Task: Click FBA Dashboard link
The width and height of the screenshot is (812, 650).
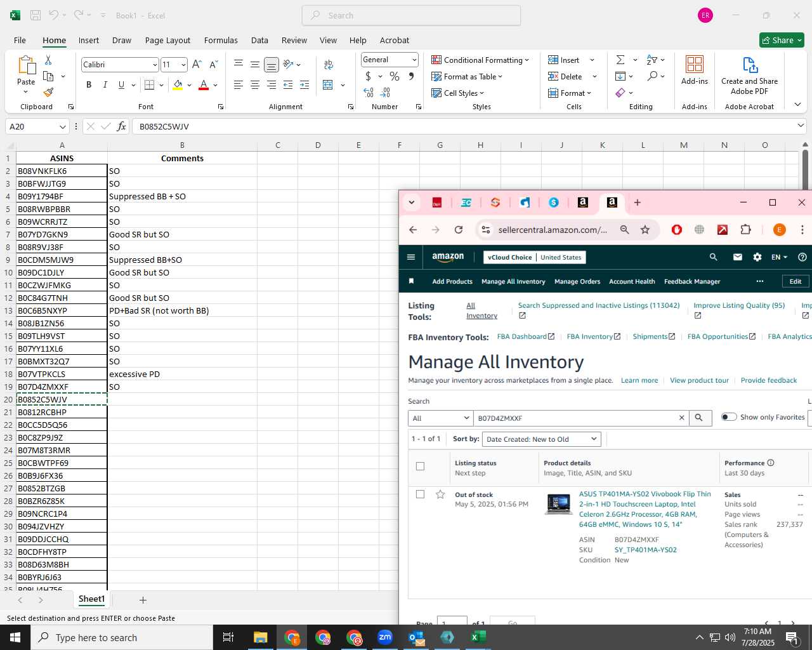Action: pyautogui.click(x=525, y=336)
